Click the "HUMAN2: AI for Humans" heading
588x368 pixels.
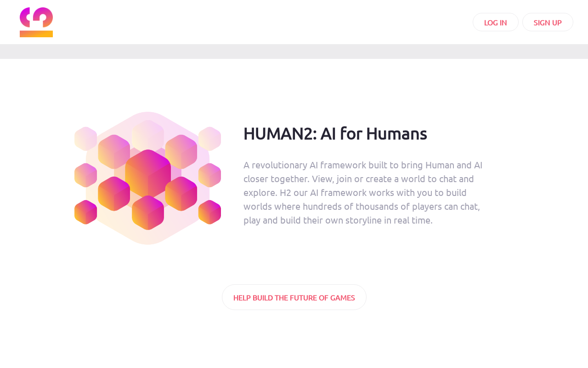(335, 133)
